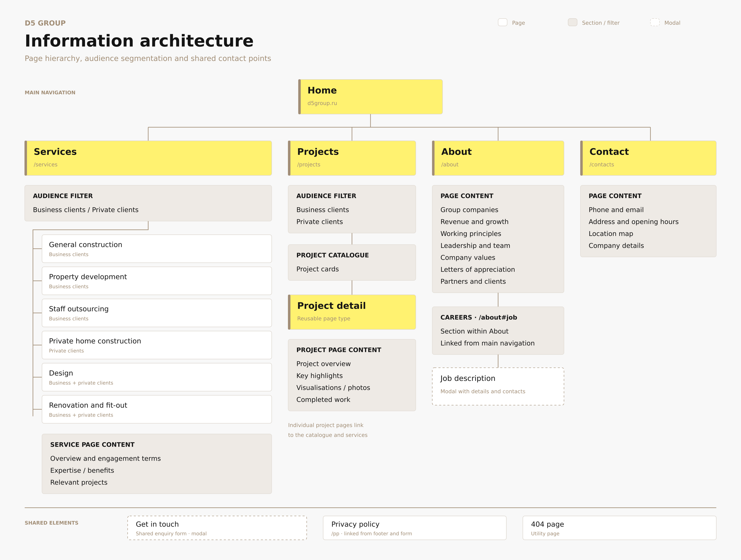Select the Design service card
Screen dimensions: 741x560
click(x=157, y=377)
